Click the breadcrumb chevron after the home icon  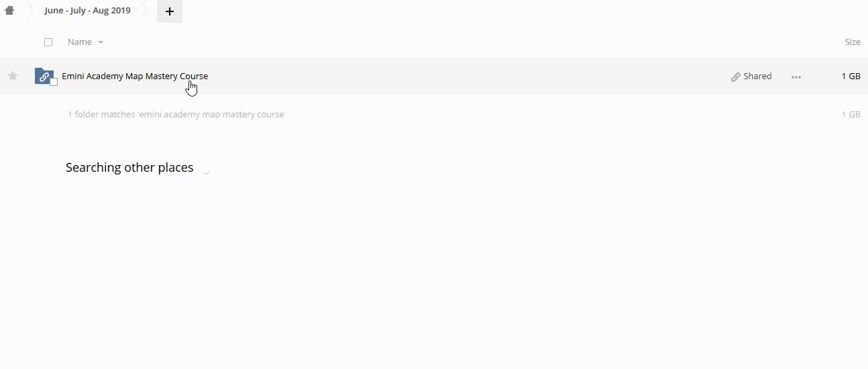tap(30, 11)
